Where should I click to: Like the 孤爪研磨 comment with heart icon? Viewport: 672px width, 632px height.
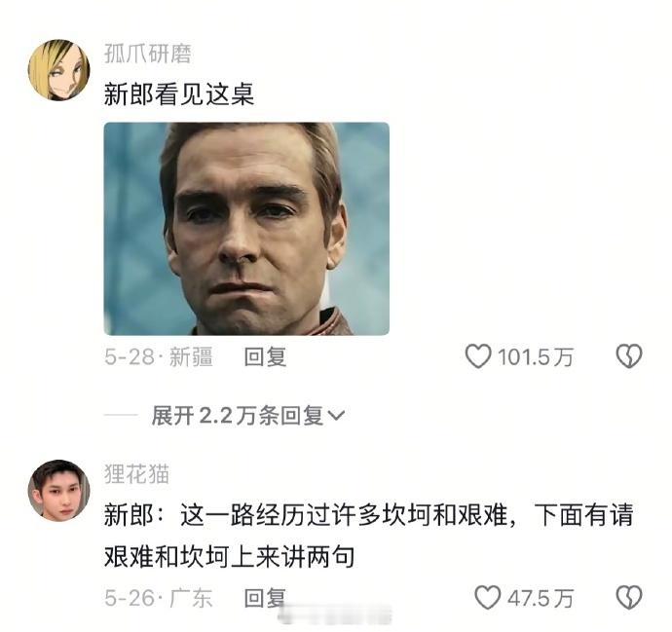(x=478, y=356)
